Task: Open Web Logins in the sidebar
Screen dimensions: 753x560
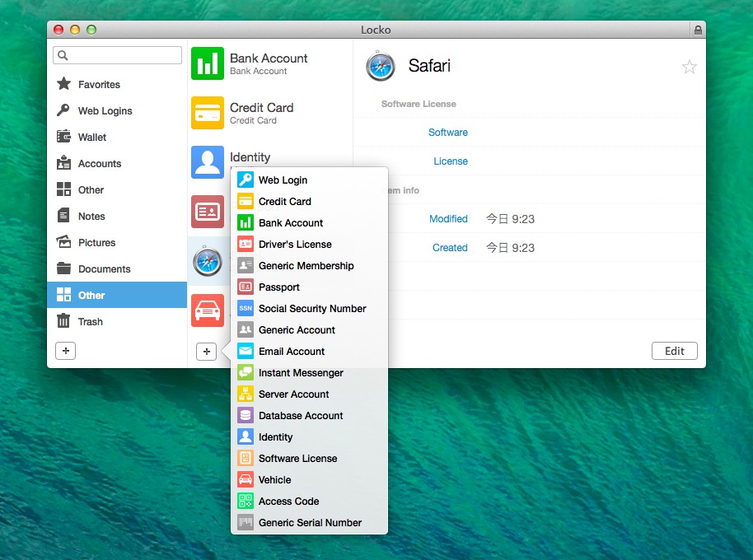Action: [x=117, y=110]
